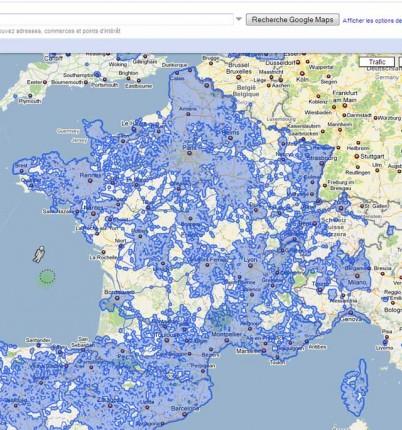Click the green circle below the Pegman
The height and width of the screenshot is (430, 402).
click(47, 277)
